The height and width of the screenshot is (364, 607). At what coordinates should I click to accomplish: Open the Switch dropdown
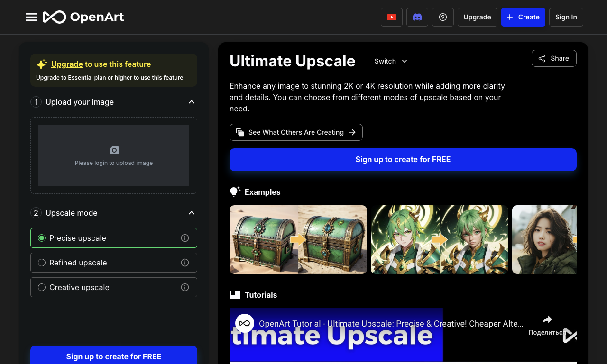pos(391,61)
